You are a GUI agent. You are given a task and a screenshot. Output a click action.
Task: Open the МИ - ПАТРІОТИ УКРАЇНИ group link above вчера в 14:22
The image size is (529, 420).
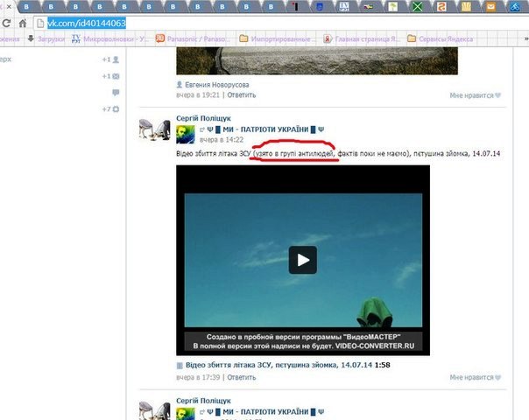tap(265, 129)
